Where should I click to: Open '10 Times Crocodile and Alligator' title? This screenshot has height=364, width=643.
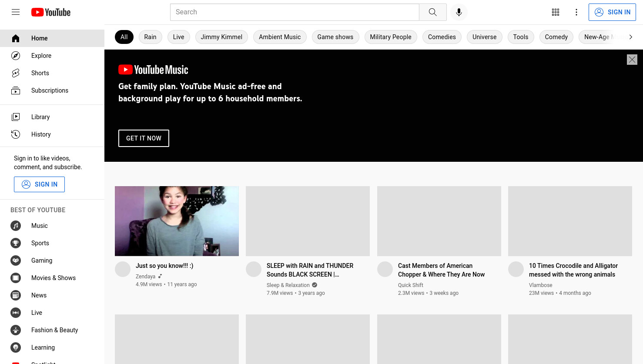coord(573,270)
